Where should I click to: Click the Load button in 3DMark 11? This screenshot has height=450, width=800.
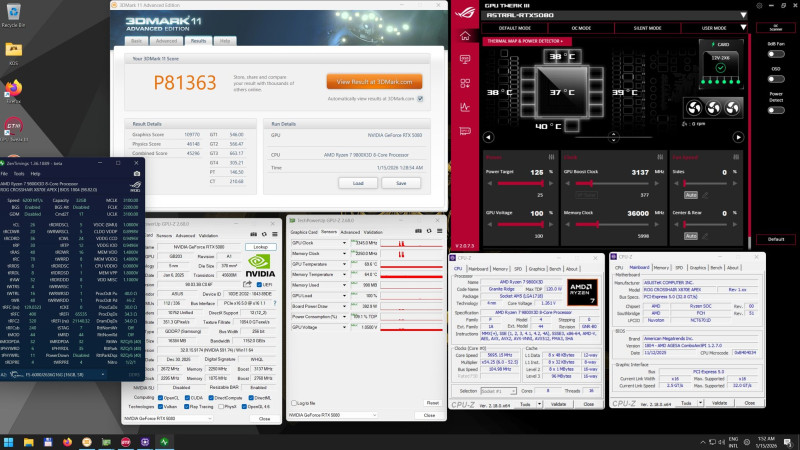[358, 183]
